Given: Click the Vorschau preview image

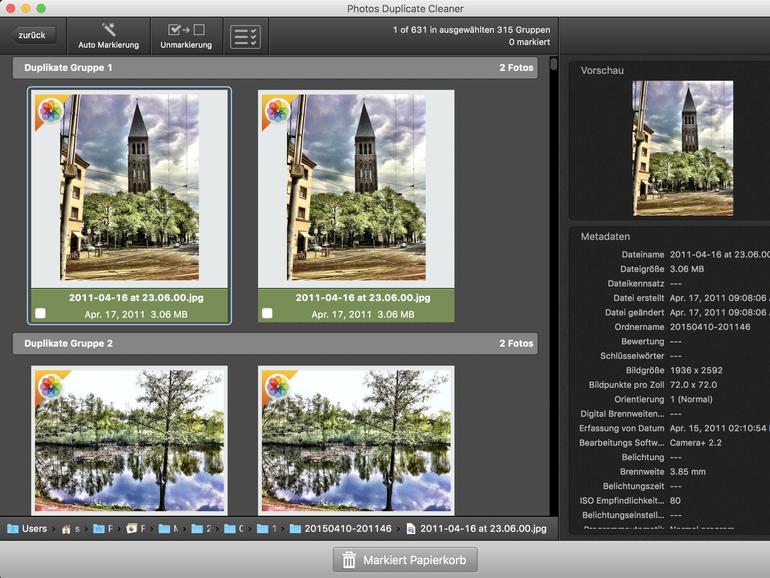Looking at the screenshot, I should coord(683,148).
